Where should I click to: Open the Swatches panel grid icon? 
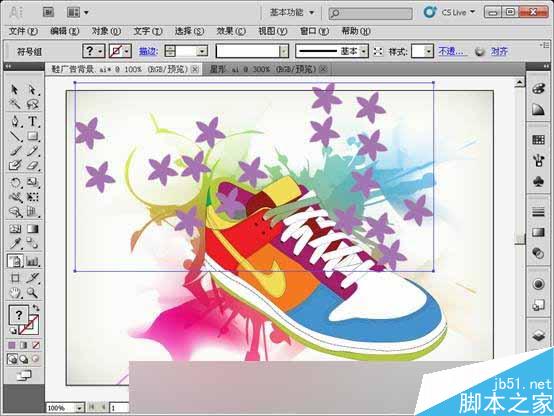538,140
